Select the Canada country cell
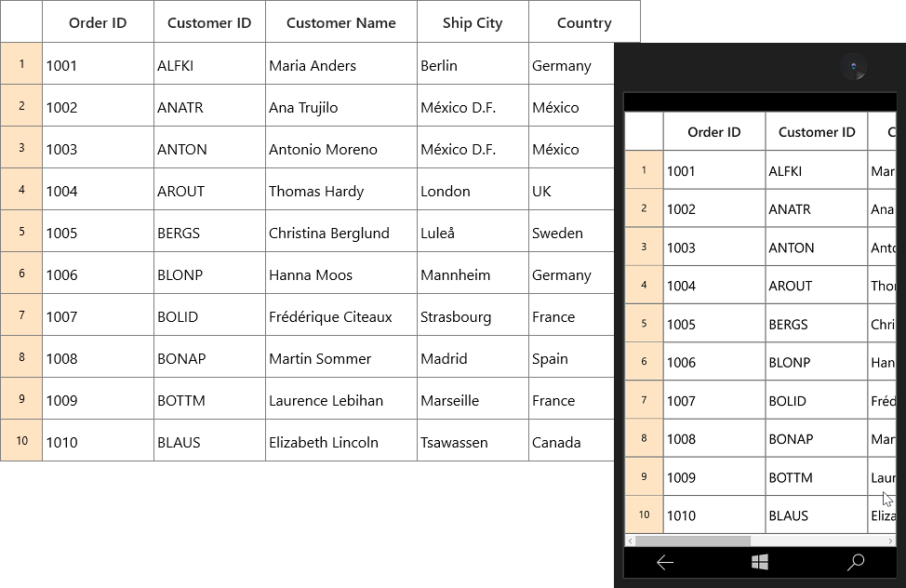 click(572, 441)
